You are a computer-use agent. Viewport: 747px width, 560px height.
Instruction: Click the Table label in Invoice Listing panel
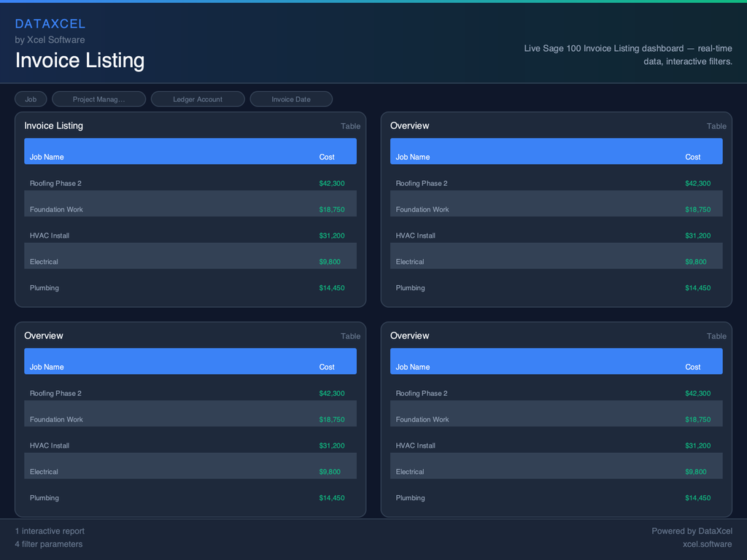coord(350,126)
